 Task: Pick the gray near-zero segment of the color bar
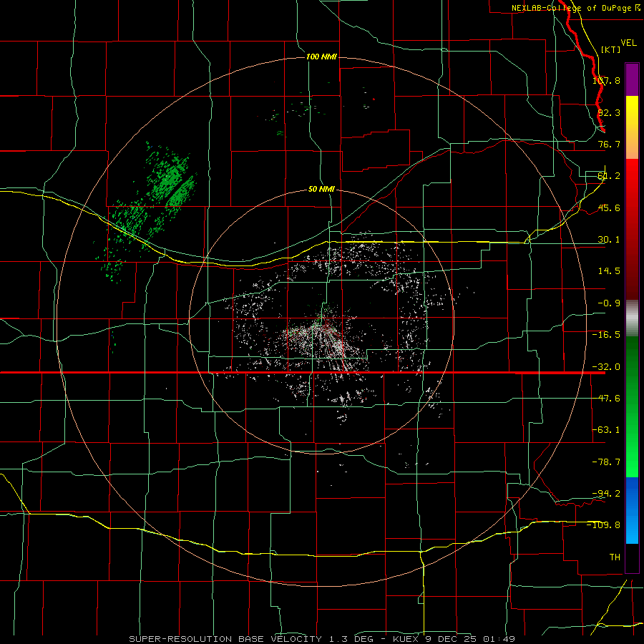tap(632, 318)
